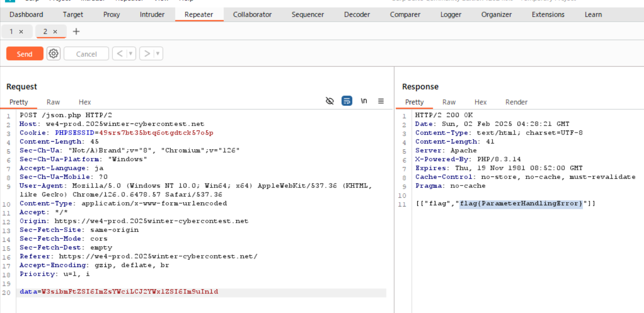
Task: Select Repeater sub-tab 1
Action: pos(11,32)
